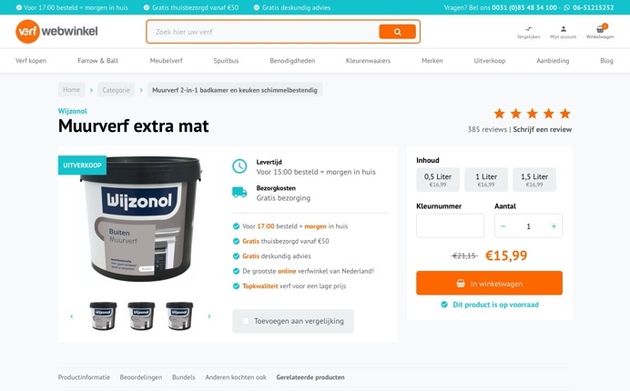This screenshot has width=630, height=391.
Task: Open the Mijn account icon
Action: tap(563, 32)
